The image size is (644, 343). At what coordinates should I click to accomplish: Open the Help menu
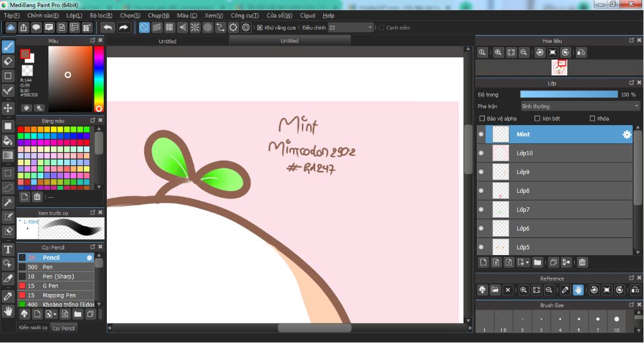pos(328,16)
